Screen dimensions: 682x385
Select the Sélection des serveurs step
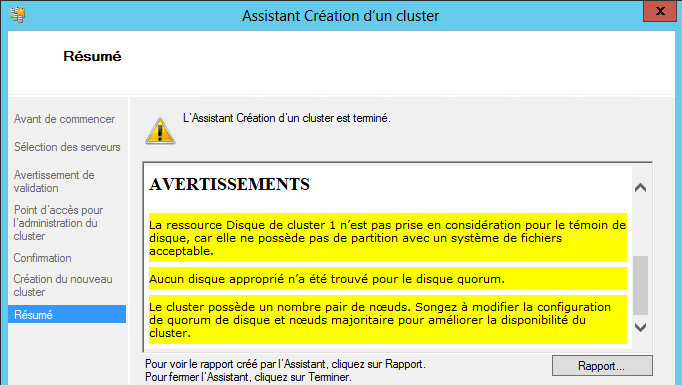coord(67,147)
